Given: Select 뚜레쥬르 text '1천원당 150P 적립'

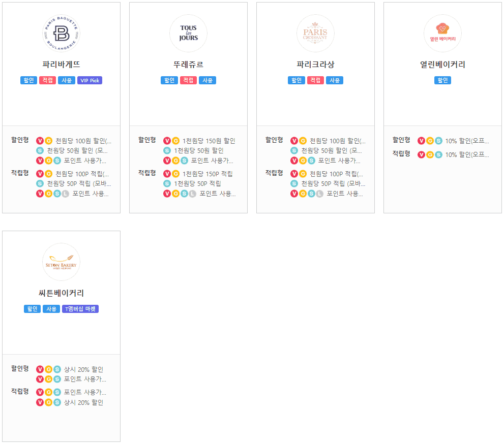Looking at the screenshot, I should pyautogui.click(x=207, y=174).
